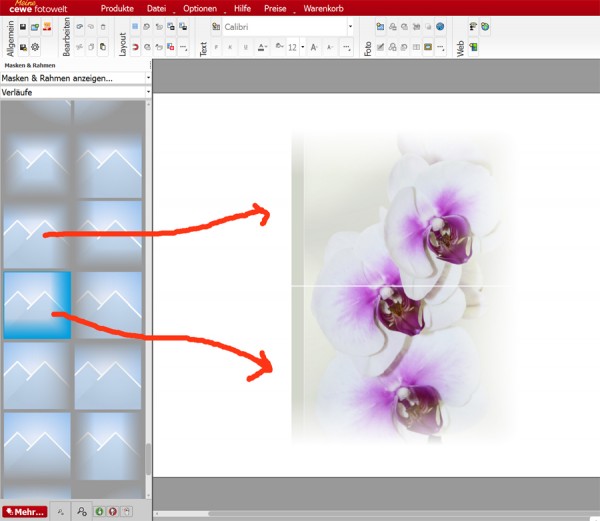Click the green up arrow icon below panel
The width and height of the screenshot is (600, 521).
pos(99,511)
